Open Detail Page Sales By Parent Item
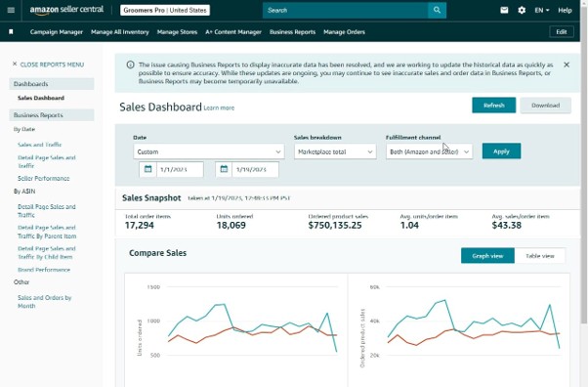The width and height of the screenshot is (588, 387). coord(47,232)
